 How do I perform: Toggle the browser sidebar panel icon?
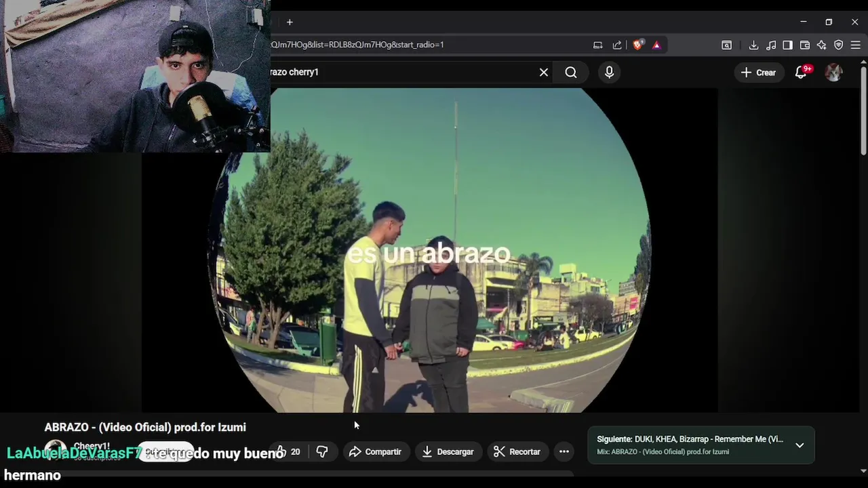tap(787, 45)
